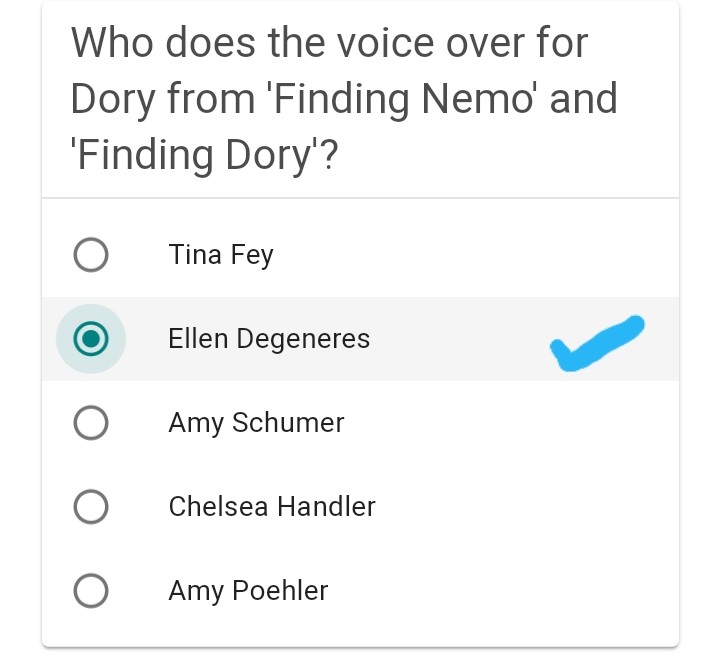Image resolution: width=720 pixels, height=664 pixels.
Task: Pick the Chelsea Handler radio button
Action: (91, 507)
